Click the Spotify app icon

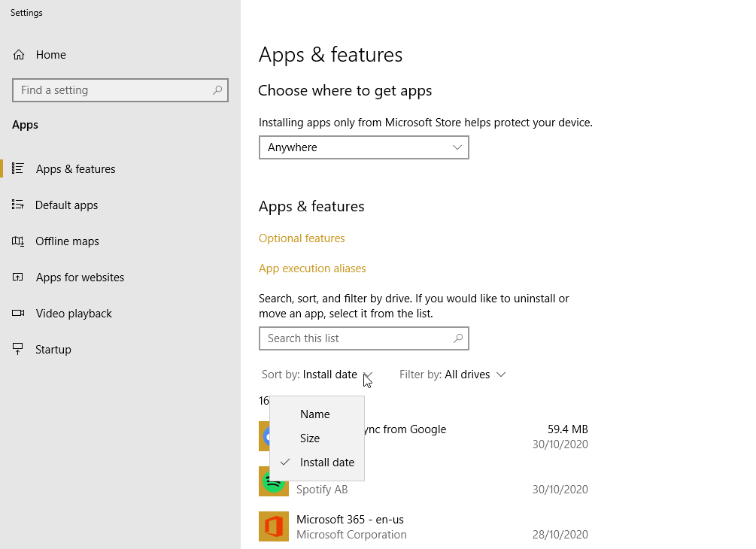(274, 481)
